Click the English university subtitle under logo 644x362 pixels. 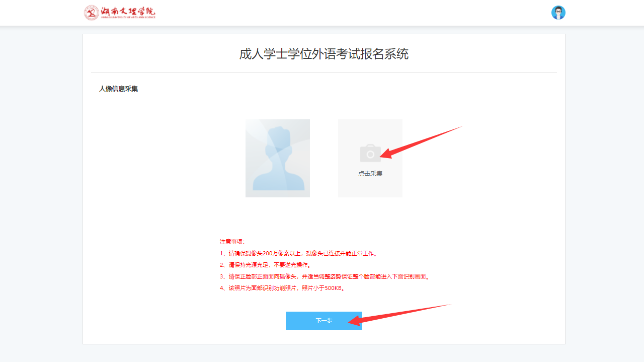(128, 17)
